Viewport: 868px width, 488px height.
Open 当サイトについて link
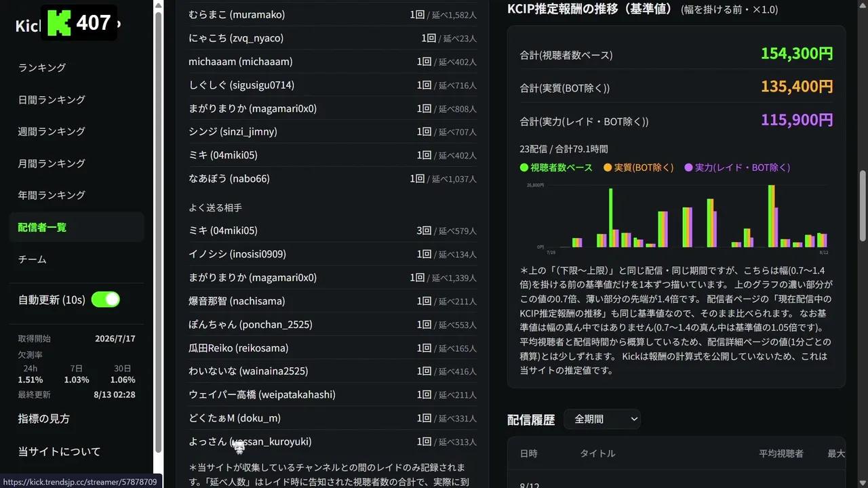click(x=59, y=451)
